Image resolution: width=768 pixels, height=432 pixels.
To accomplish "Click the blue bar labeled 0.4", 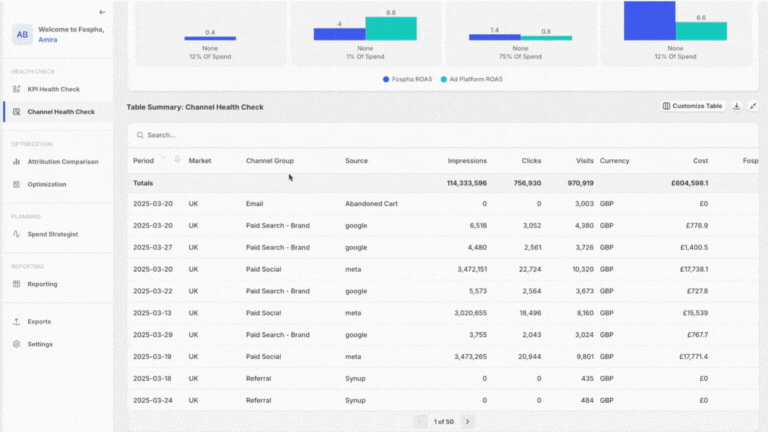I will [x=210, y=38].
